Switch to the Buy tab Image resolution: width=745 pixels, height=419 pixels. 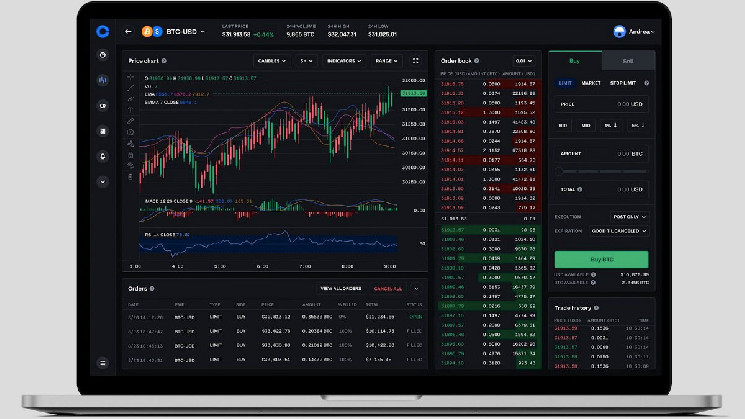575,61
